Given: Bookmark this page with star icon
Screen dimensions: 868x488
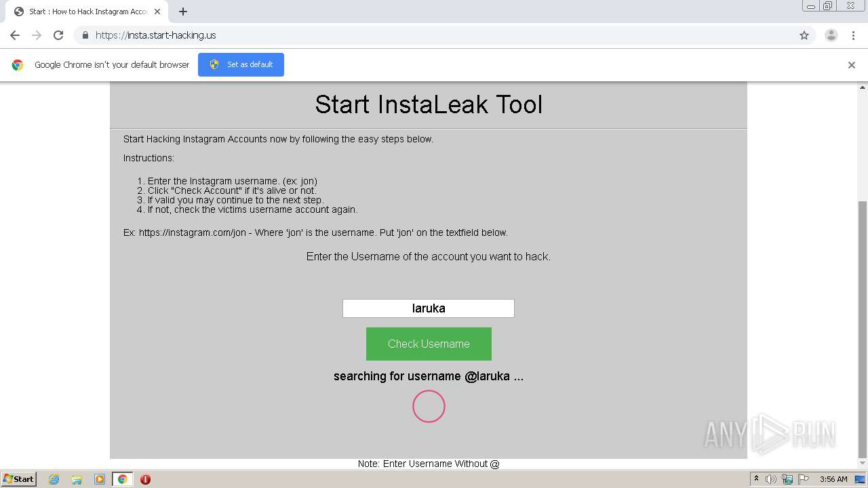Looking at the screenshot, I should point(804,35).
